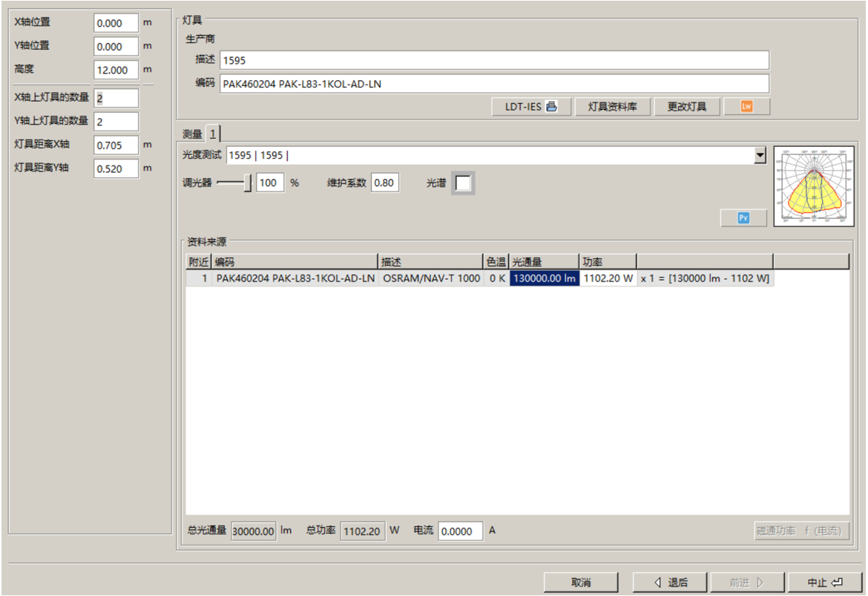Open the polar light distribution diagram thumbnail

[814, 186]
